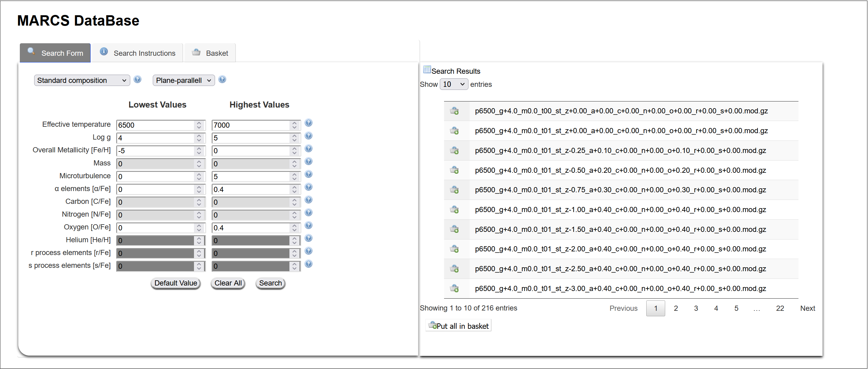Add the z-0.75_a+0.30 model to the basket
The image size is (868, 369).
(454, 190)
